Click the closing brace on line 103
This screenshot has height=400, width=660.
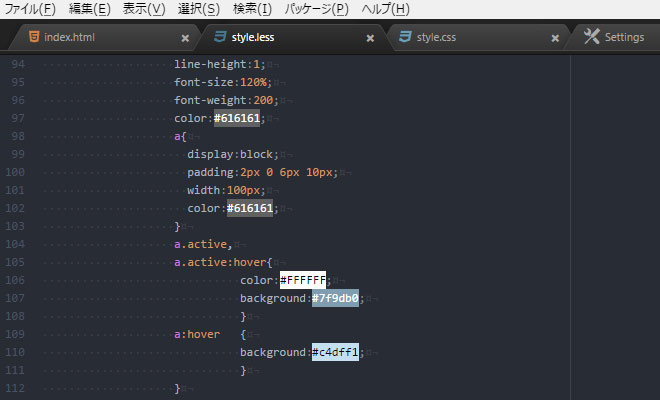(x=177, y=227)
